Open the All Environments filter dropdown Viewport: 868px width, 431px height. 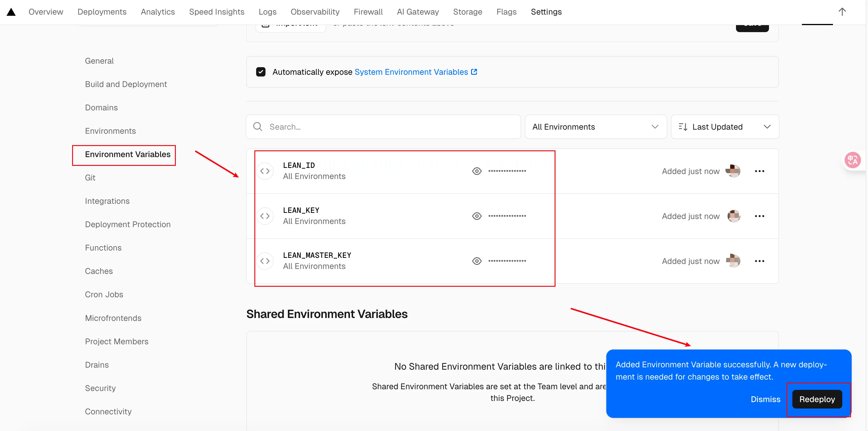(596, 127)
